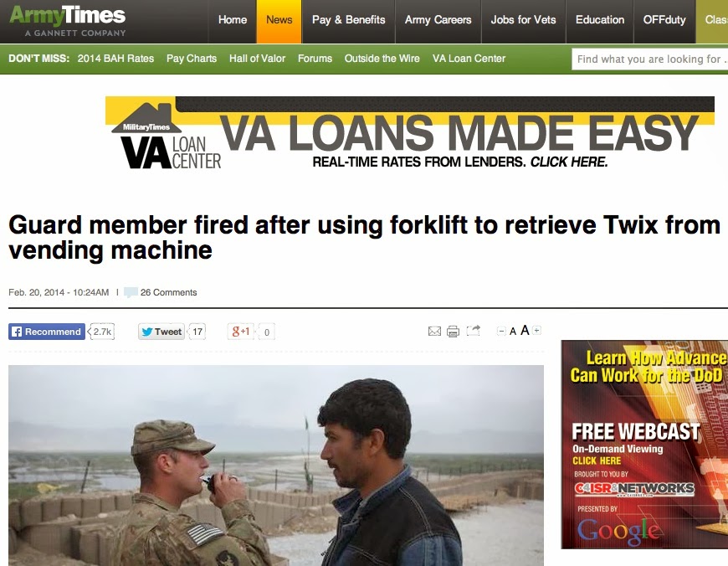This screenshot has width=728, height=566.
Task: Open the 26 Comments link
Action: (168, 292)
